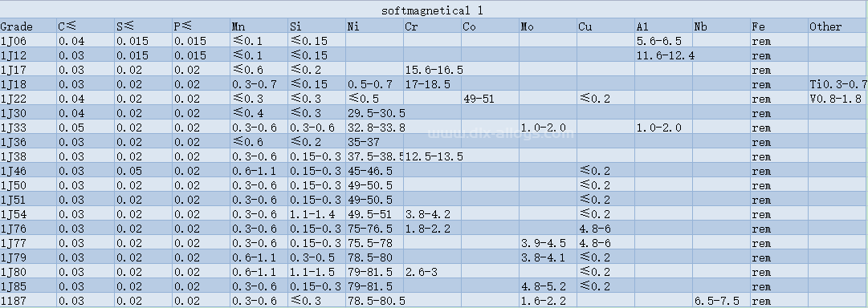The width and height of the screenshot is (868, 308).
Task: Select the Ni value 35-37 cell
Action: 374,142
